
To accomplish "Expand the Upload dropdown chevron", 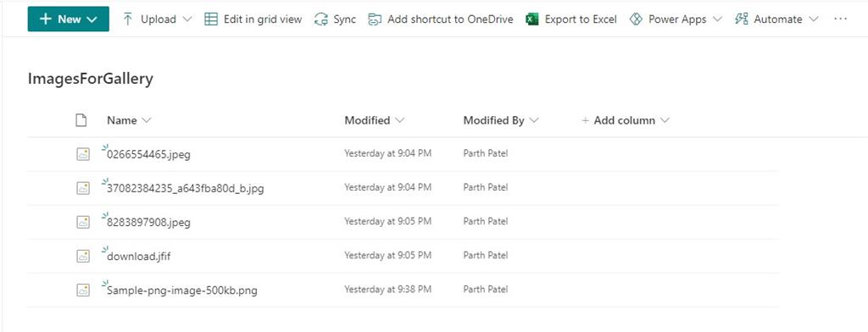I will [187, 19].
